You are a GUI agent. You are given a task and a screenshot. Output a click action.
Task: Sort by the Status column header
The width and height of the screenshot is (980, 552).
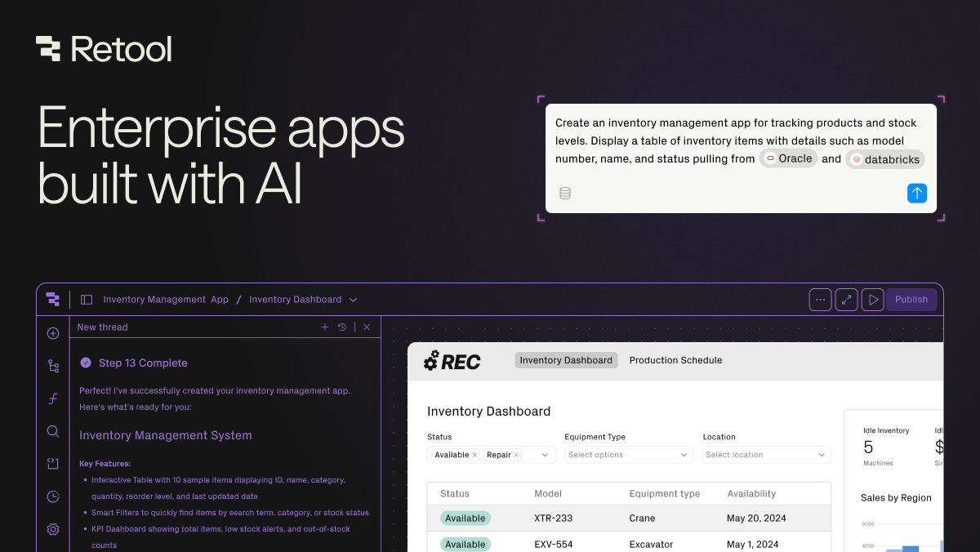tap(455, 494)
